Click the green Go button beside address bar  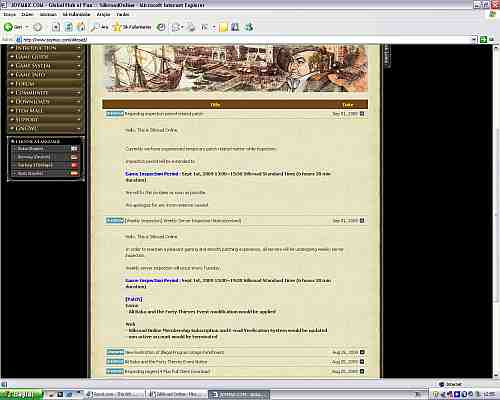coord(483,40)
